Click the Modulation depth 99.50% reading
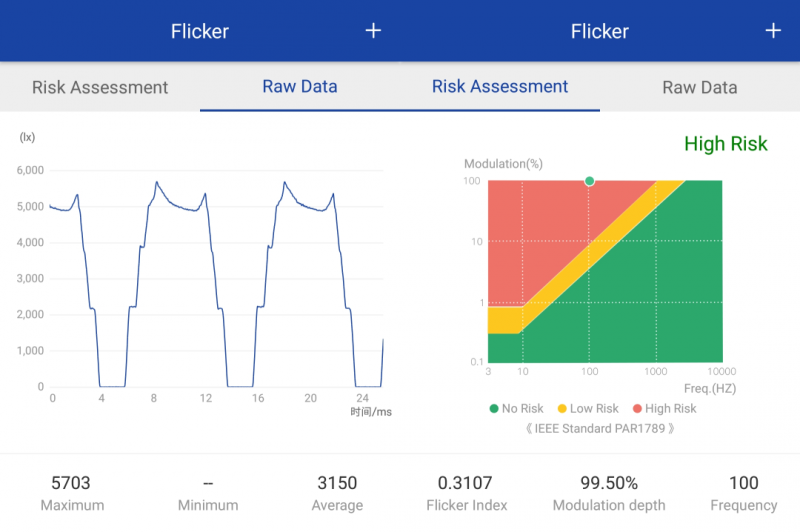 pyautogui.click(x=609, y=483)
